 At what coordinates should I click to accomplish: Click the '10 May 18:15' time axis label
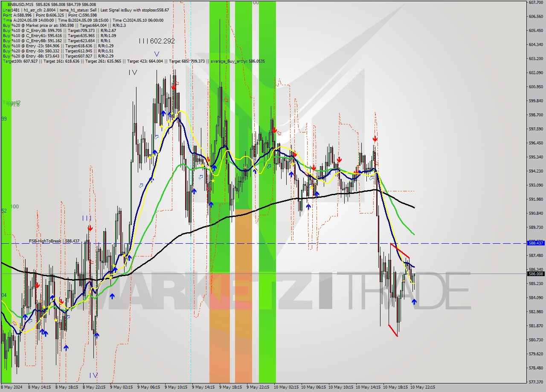[395, 387]
